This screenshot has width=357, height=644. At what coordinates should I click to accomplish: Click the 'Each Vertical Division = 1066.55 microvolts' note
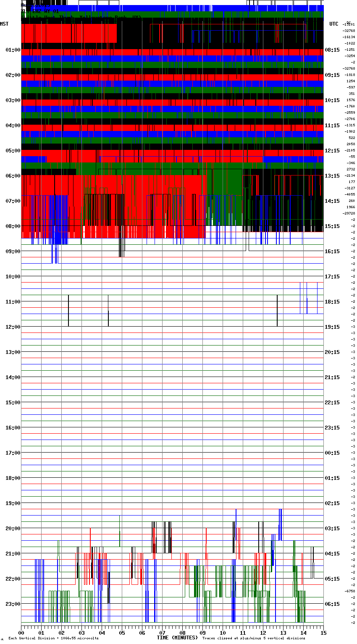point(53,638)
